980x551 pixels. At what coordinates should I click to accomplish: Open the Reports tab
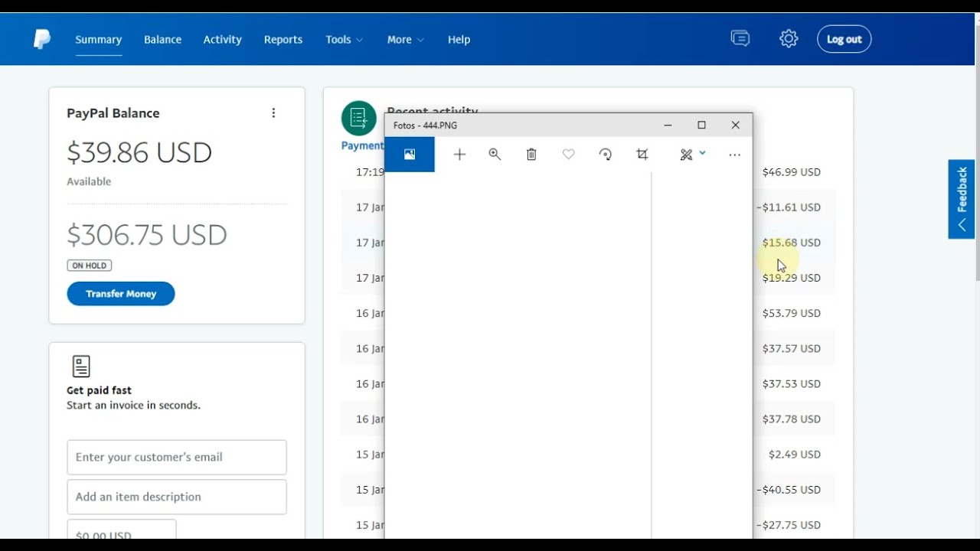[283, 39]
